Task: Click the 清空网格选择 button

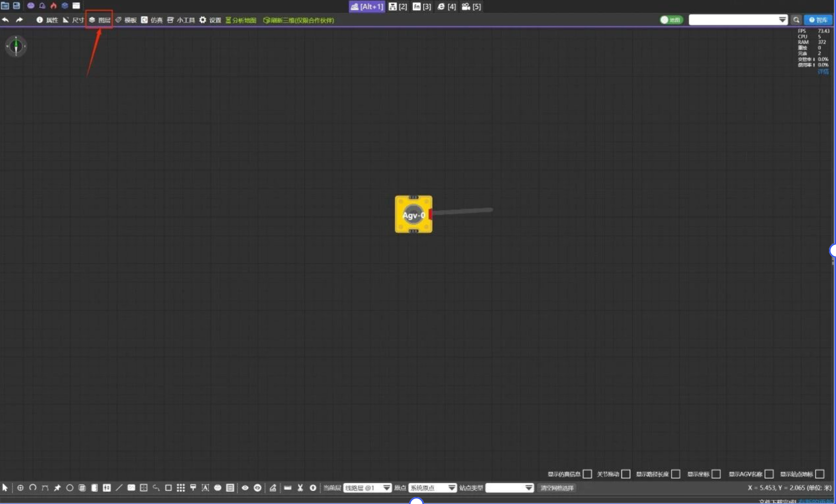Action: click(557, 488)
